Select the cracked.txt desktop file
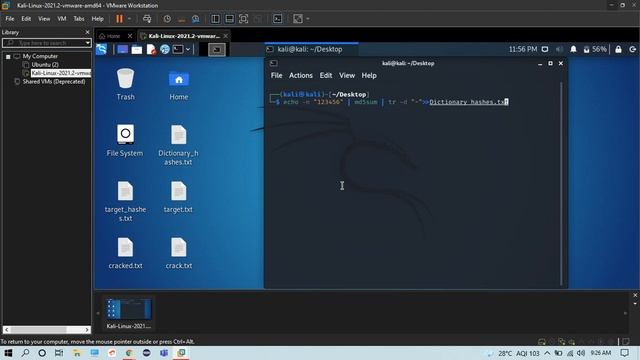640x360 pixels. [x=125, y=253]
